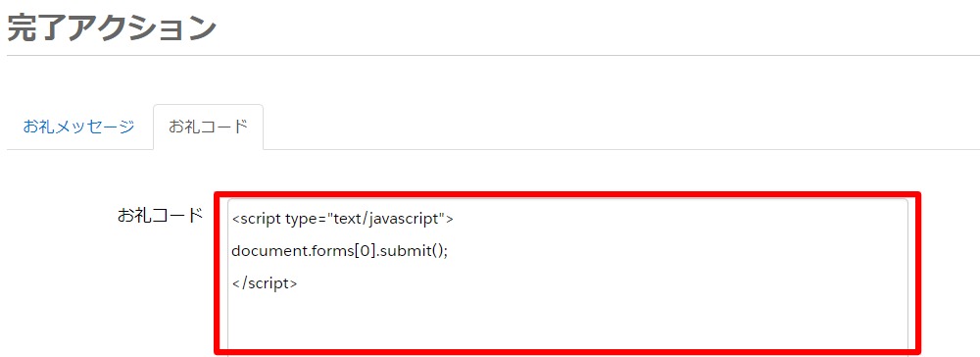This screenshot has width=980, height=357.
Task: Click at the end of the </script> text
Action: coord(299,282)
